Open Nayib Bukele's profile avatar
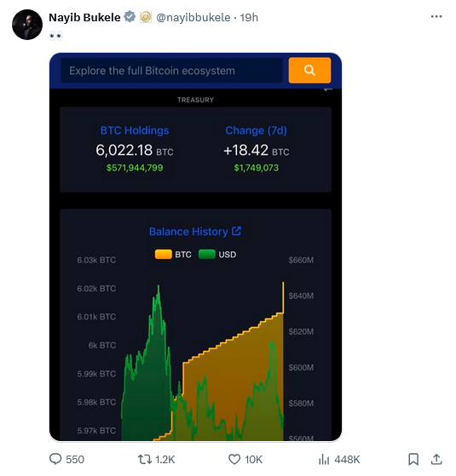The image size is (456, 476). pyautogui.click(x=27, y=25)
